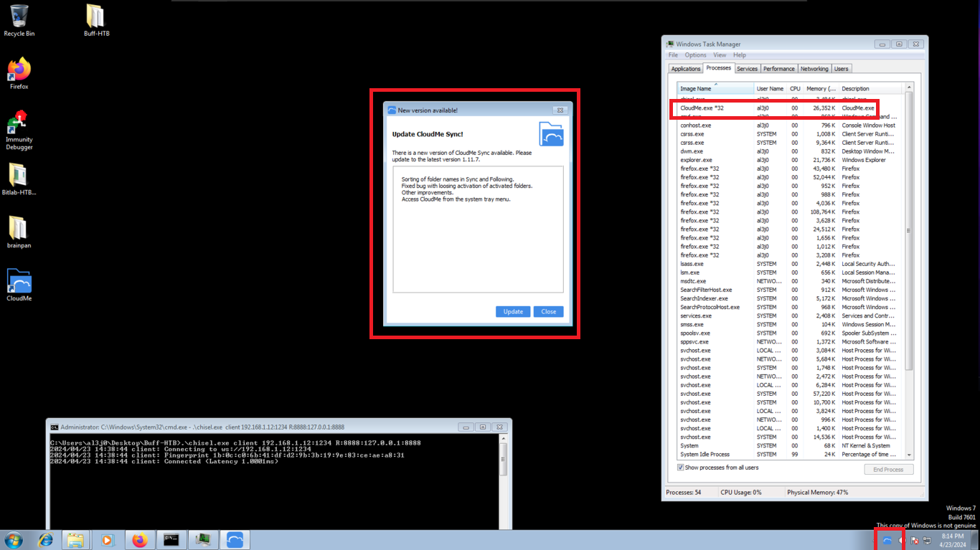
Task: Toggle Show processes from all users
Action: click(x=681, y=468)
